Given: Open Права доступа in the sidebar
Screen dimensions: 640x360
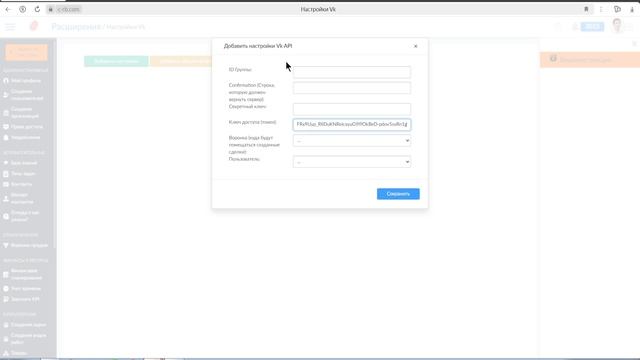Looking at the screenshot, I should 27,127.
